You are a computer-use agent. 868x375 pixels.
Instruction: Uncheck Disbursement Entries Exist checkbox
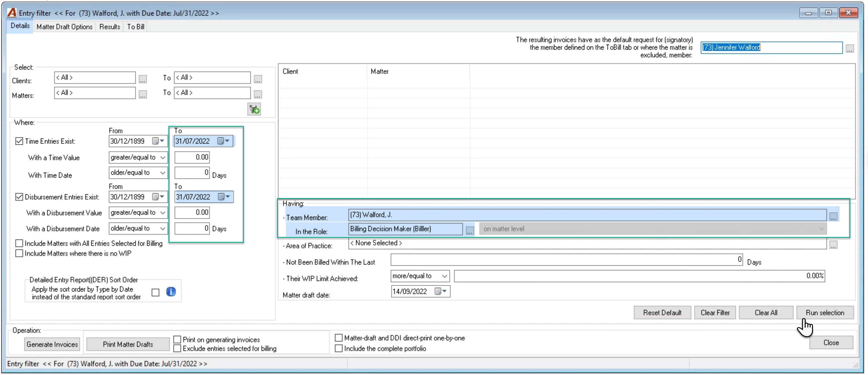click(x=19, y=197)
